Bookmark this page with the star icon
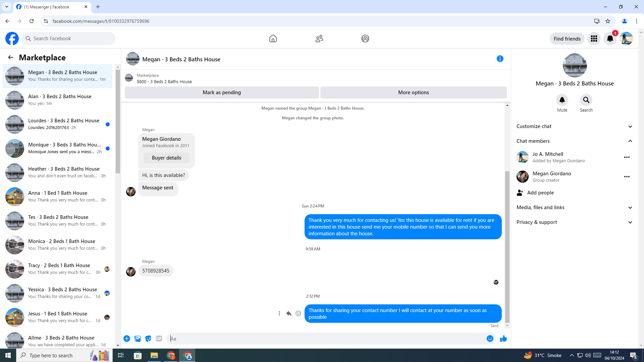644x362 pixels. 608,21
